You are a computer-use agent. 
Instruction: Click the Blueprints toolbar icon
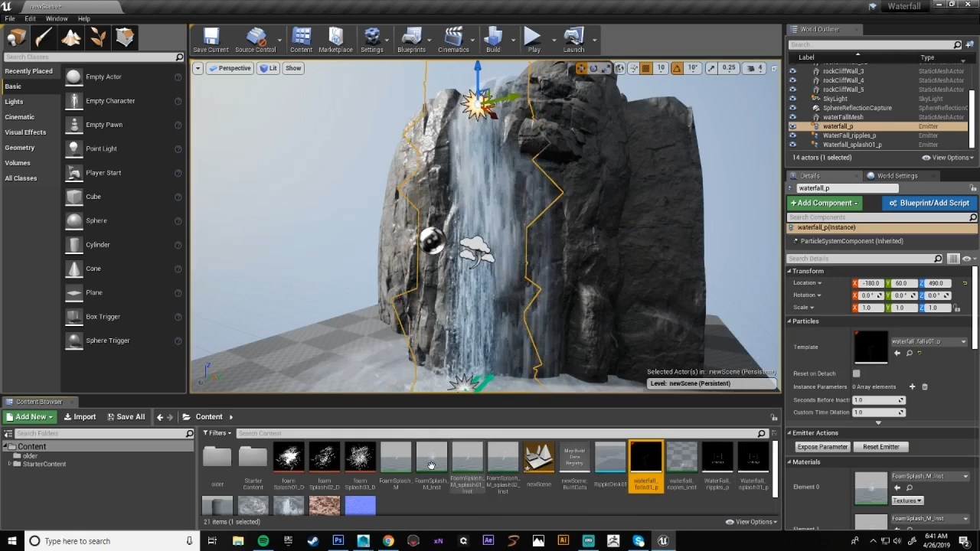411,39
